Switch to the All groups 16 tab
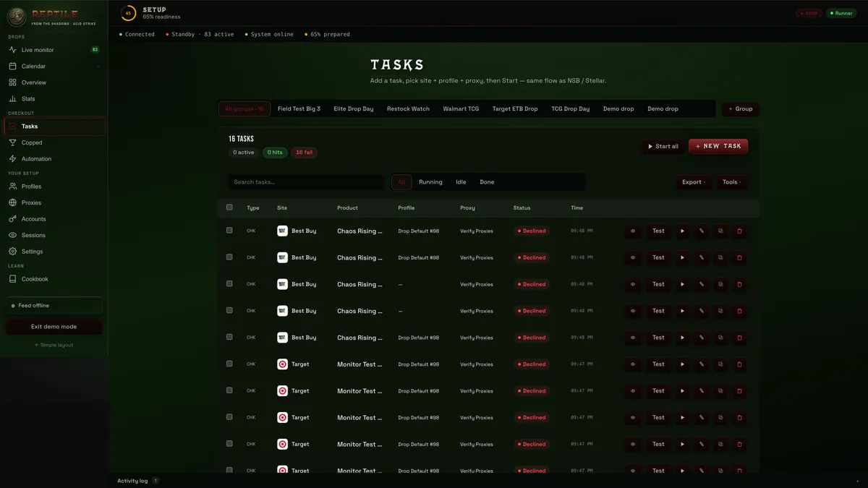 [x=244, y=109]
